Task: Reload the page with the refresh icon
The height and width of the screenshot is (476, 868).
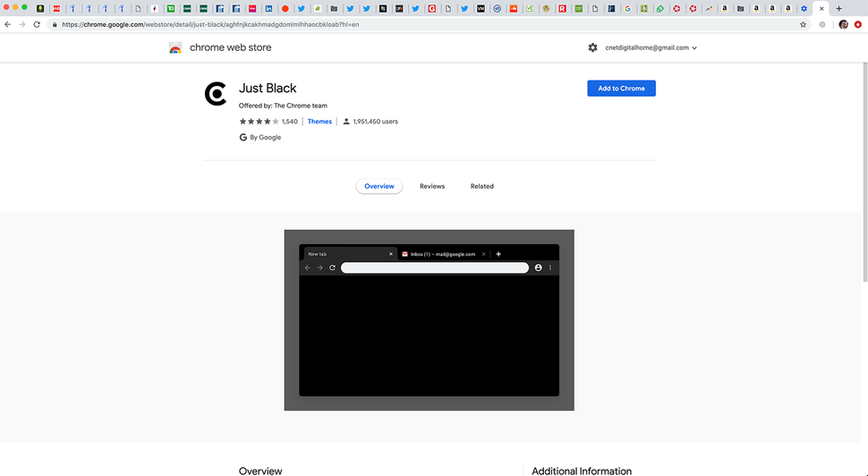Action: point(37,24)
